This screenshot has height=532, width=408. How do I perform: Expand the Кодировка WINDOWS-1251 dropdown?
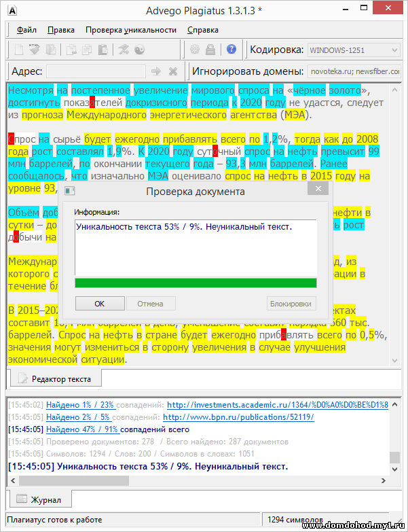394,50
